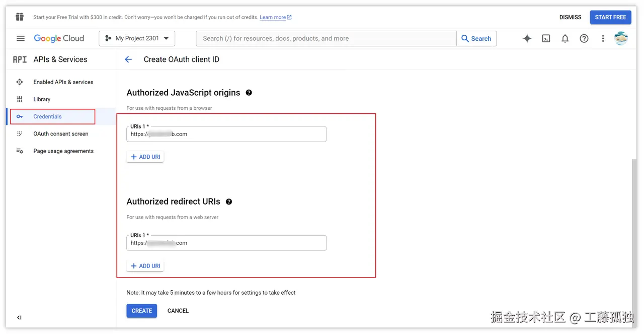Viewport: 644px width, 334px height.
Task: Activate the Cloud Shell terminal
Action: coord(546,38)
